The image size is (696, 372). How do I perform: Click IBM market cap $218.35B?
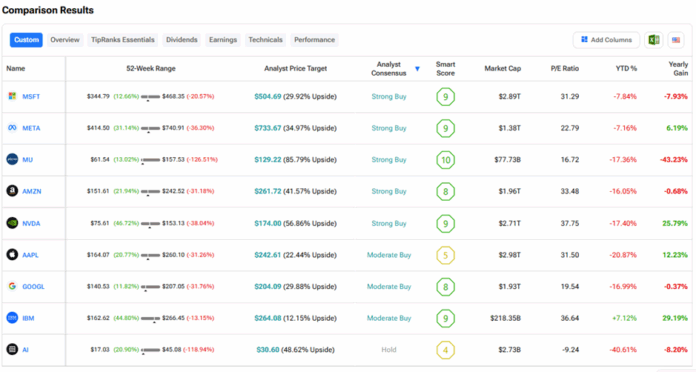(505, 318)
